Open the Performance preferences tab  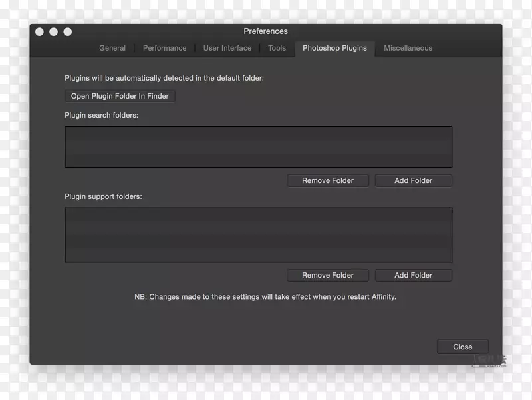click(164, 48)
